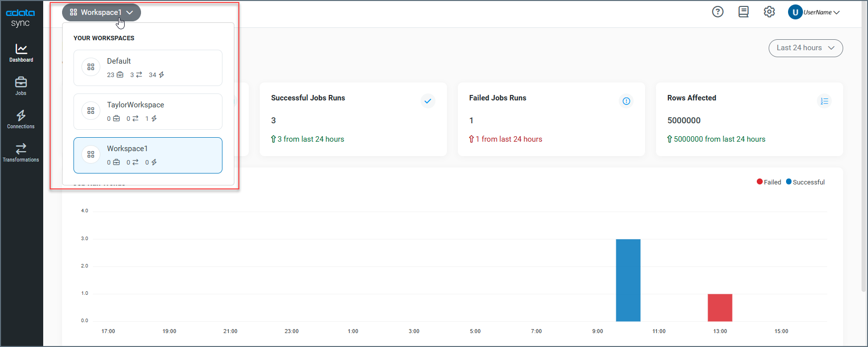Toggle the Successful series in chart legend

(x=805, y=182)
